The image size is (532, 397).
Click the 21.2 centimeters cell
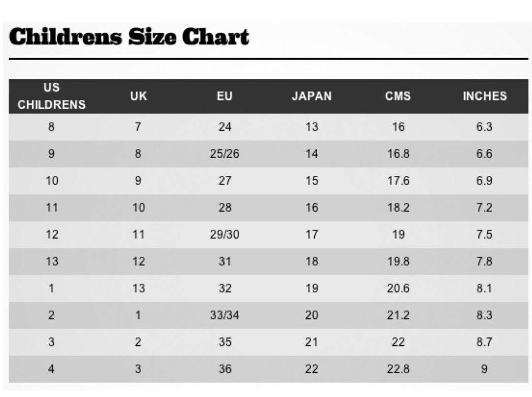pos(399,315)
